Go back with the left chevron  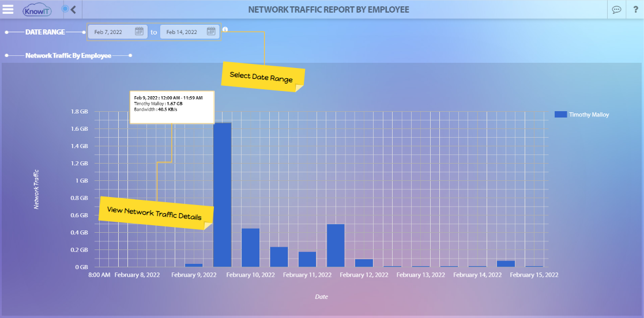coord(74,9)
